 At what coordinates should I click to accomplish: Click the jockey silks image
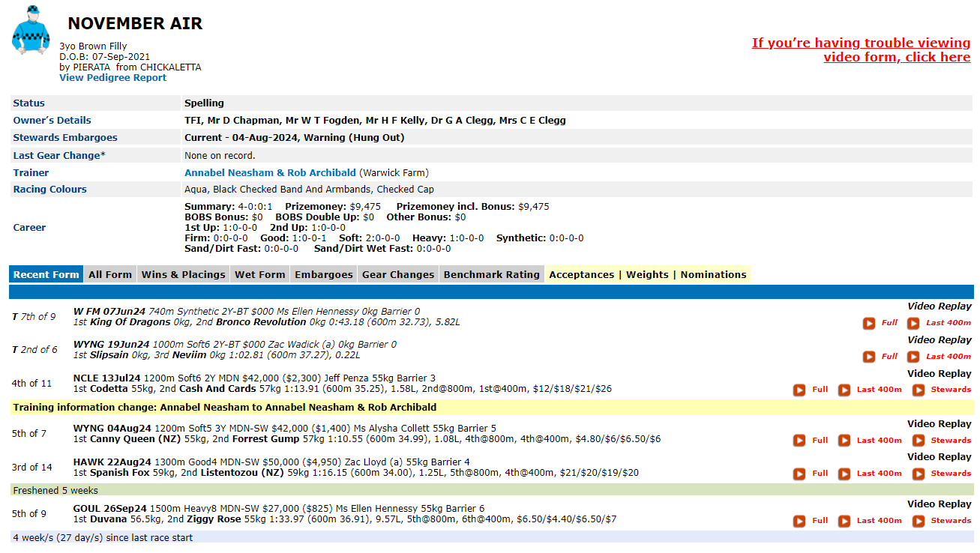pos(31,31)
